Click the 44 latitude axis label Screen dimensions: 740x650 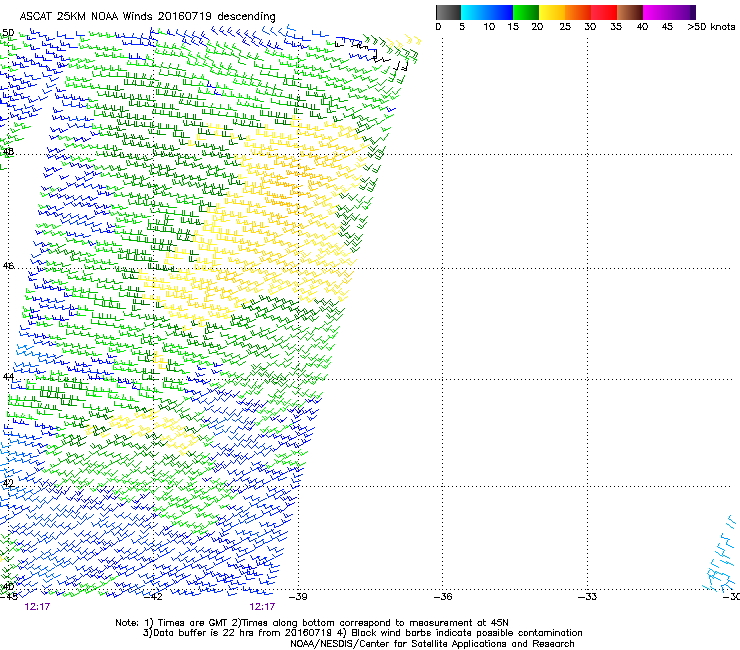tap(8, 377)
